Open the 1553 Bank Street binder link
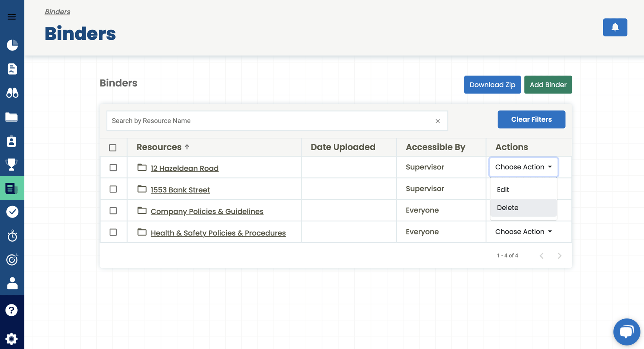This screenshot has width=644, height=349. point(180,190)
